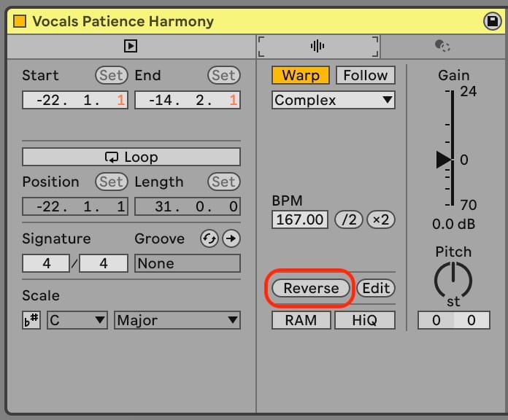Click the BPM 167.00 field

pos(300,219)
